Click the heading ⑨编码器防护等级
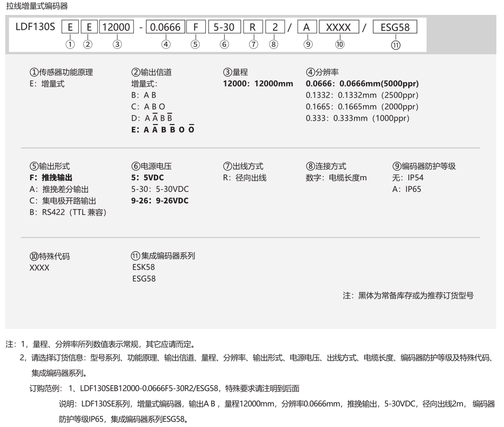The height and width of the screenshot is (427, 504). [x=424, y=166]
